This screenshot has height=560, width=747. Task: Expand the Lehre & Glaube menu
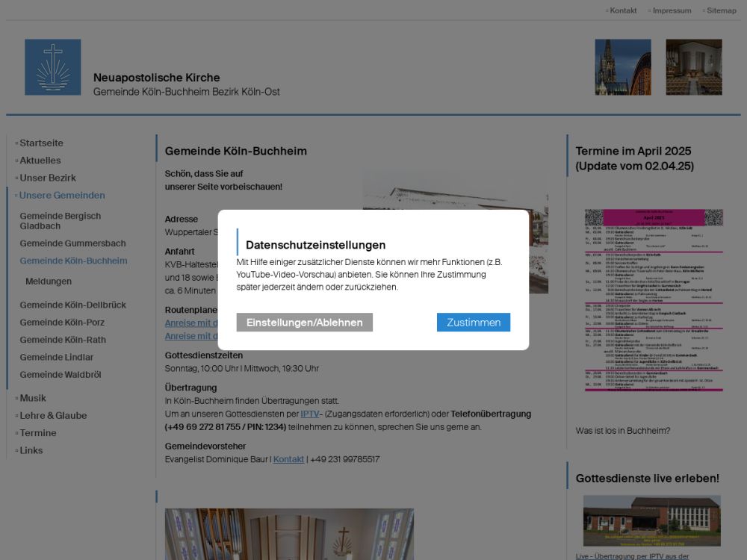53,416
